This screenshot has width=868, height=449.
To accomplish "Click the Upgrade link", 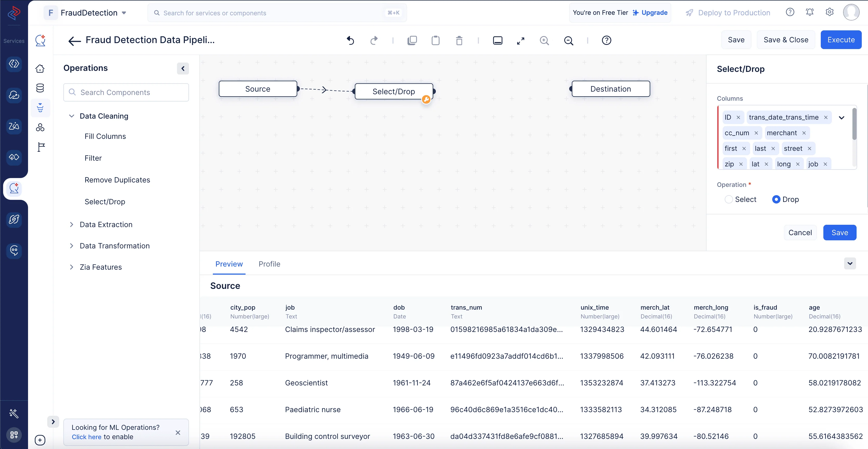I will 650,13.
